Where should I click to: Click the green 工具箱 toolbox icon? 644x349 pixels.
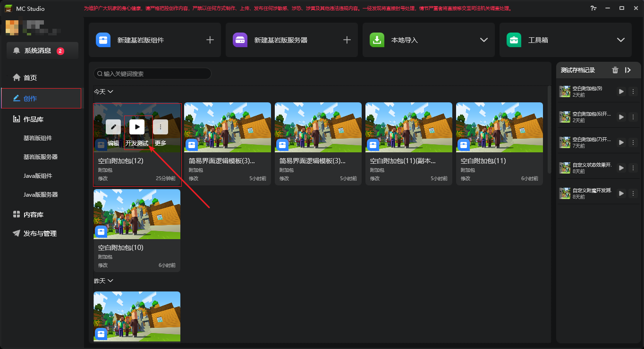(514, 40)
